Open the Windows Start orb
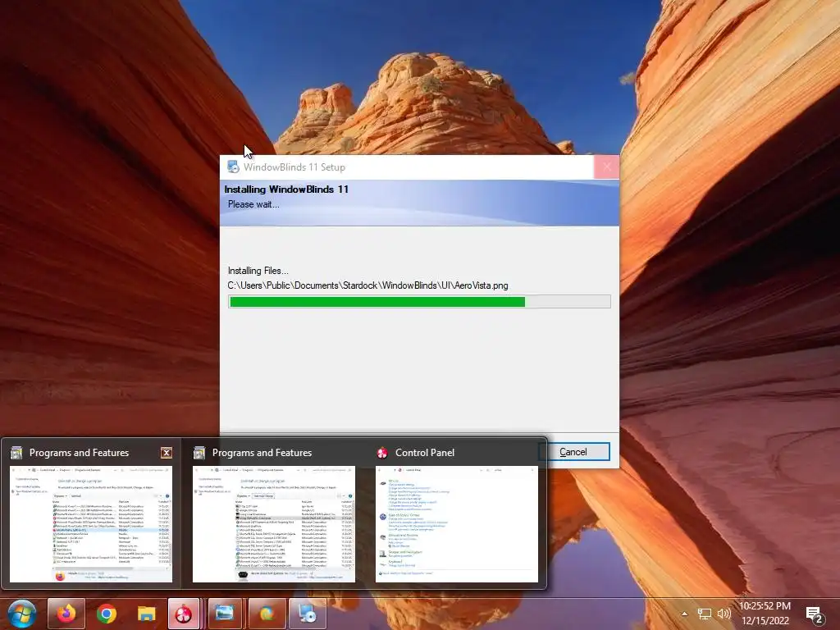The height and width of the screenshot is (630, 840). [x=22, y=614]
